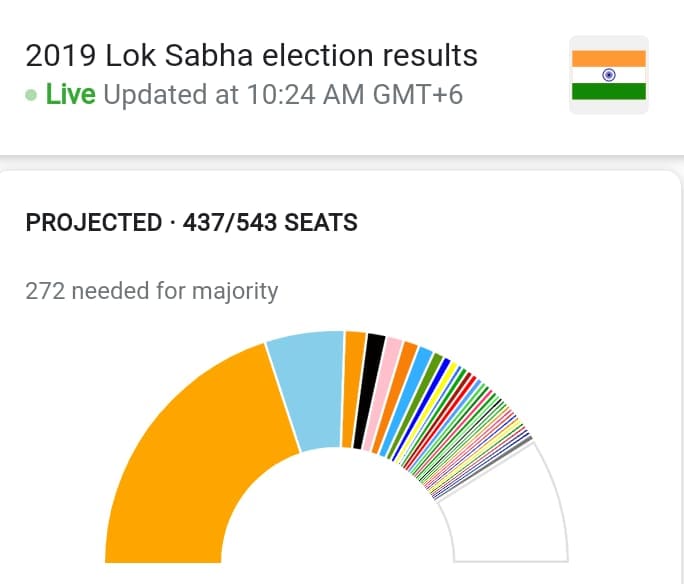Select the yellow chart segment
The image size is (684, 584).
click(x=428, y=413)
